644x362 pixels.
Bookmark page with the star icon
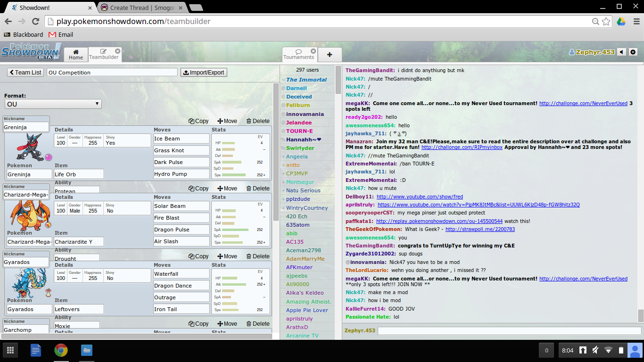pos(606,21)
